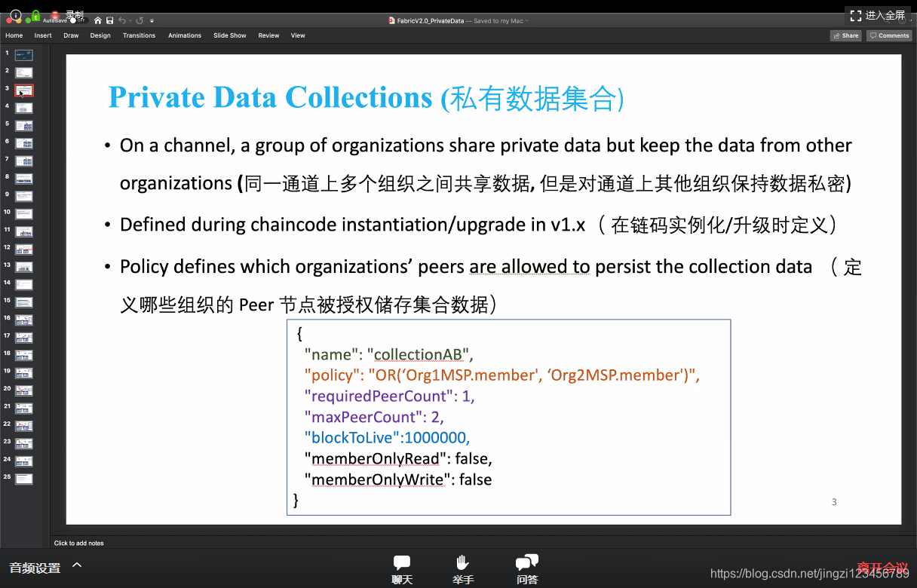Screen dimensions: 917x588
Task: Click the "memberOnlyWrite": false line
Action: 397,479
